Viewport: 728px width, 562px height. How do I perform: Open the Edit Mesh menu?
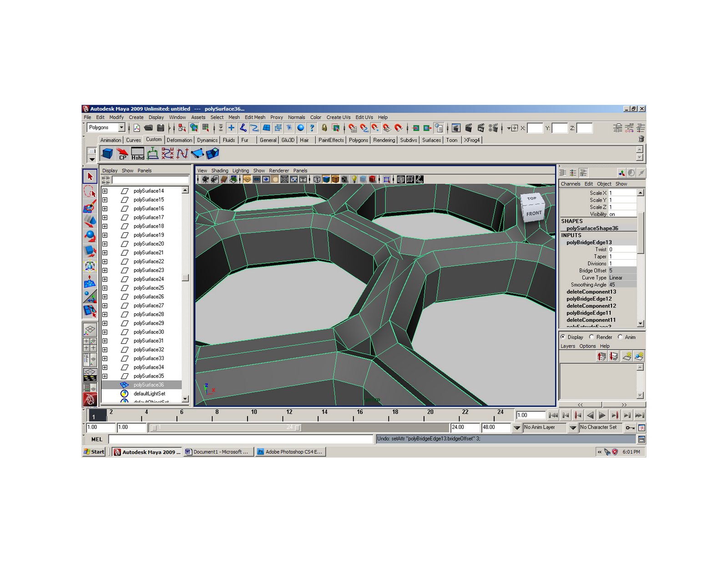click(x=255, y=117)
